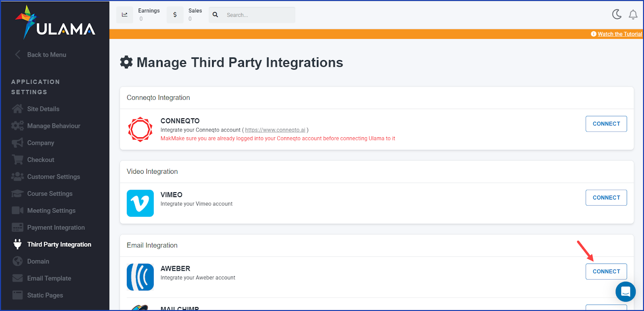The image size is (644, 311).
Task: Go to Company settings
Action: 41,143
